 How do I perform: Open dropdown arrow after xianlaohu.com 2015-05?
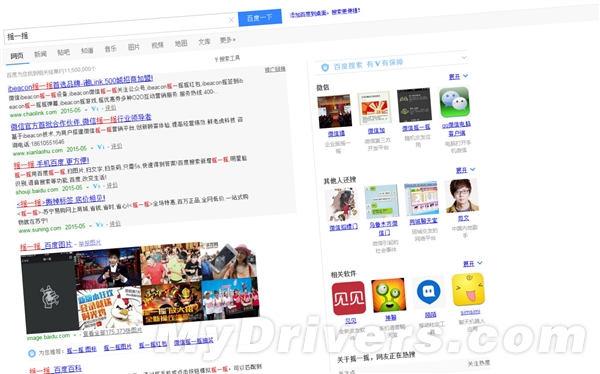[91, 149]
